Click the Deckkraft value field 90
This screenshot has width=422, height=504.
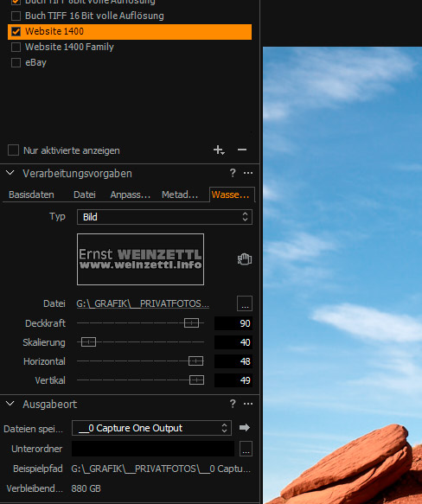[233, 323]
